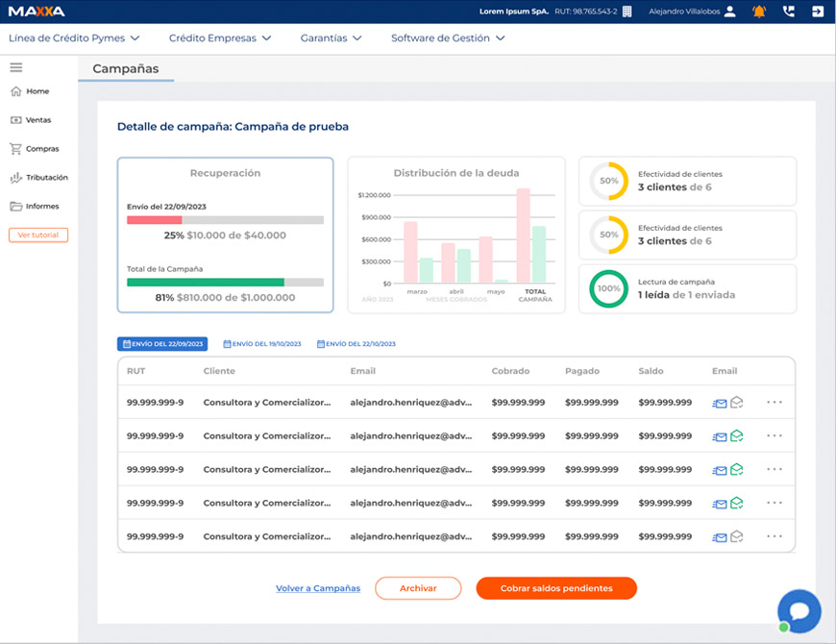
Task: Click the unread mail icon in fifth row
Action: 736,536
